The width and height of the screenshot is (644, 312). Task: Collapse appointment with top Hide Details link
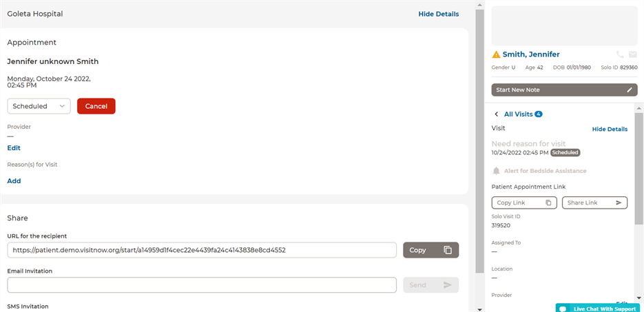[438, 14]
